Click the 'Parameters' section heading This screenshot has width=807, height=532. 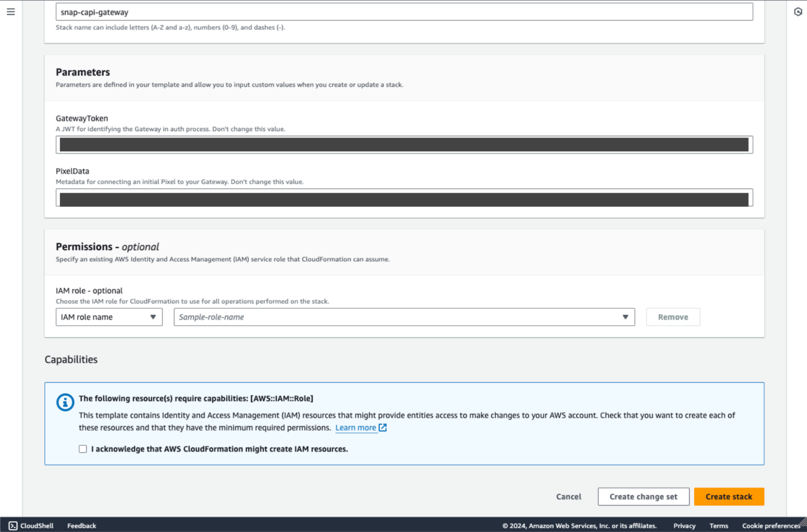click(83, 72)
